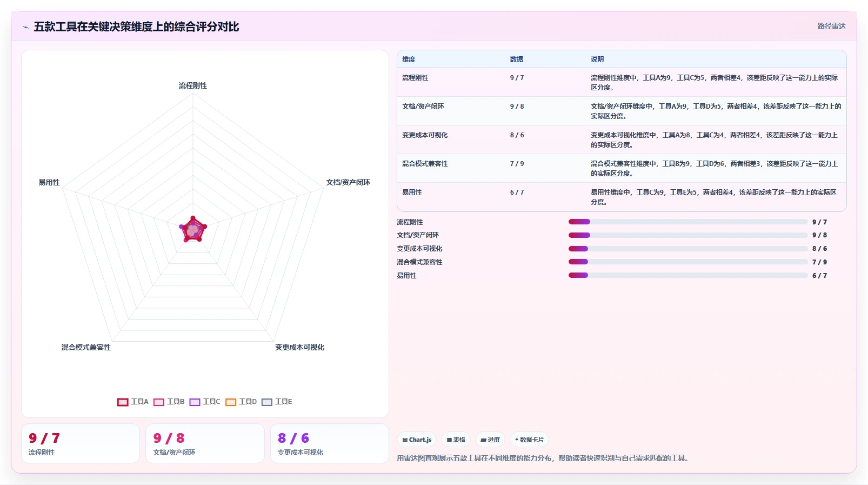Click the 变更成本可视化 progress bar
Screen dimensions: 868x485
[x=688, y=249]
